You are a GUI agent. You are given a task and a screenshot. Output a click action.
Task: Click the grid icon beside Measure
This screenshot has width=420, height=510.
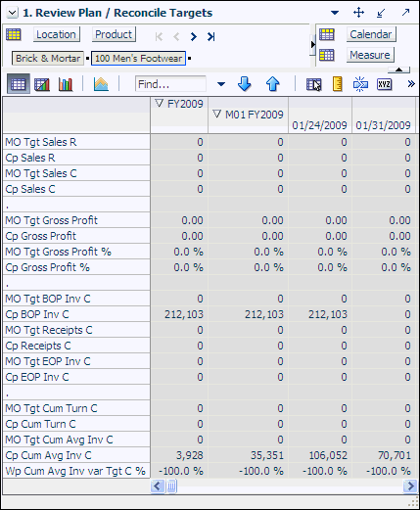click(x=327, y=55)
